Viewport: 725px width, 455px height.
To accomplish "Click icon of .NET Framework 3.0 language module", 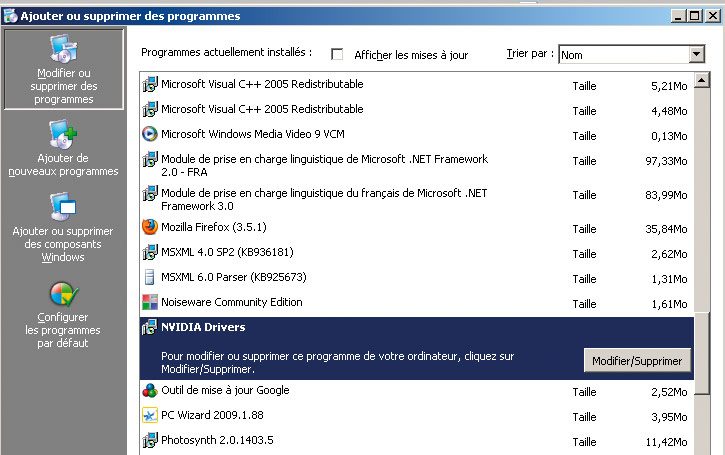I will [x=150, y=193].
